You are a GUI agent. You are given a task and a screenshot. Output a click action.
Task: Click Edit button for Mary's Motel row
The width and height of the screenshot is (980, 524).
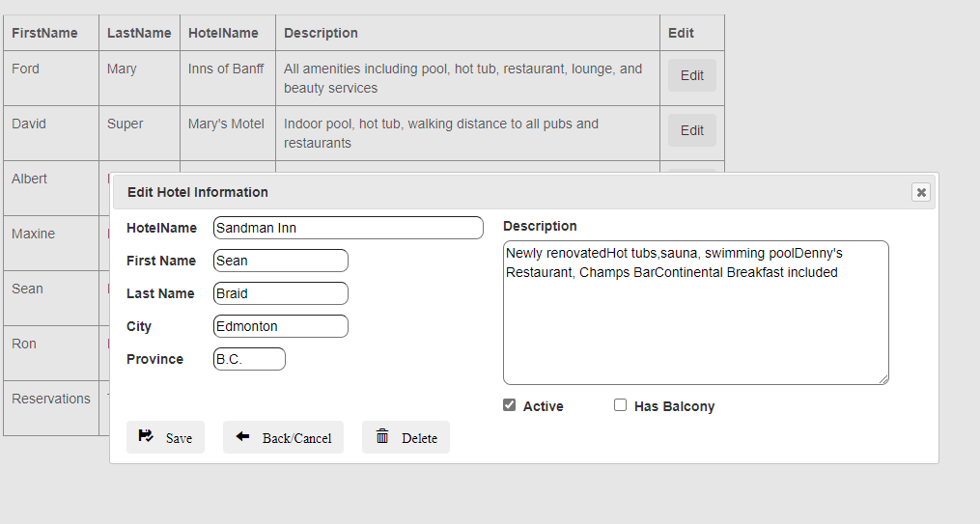[x=692, y=130]
